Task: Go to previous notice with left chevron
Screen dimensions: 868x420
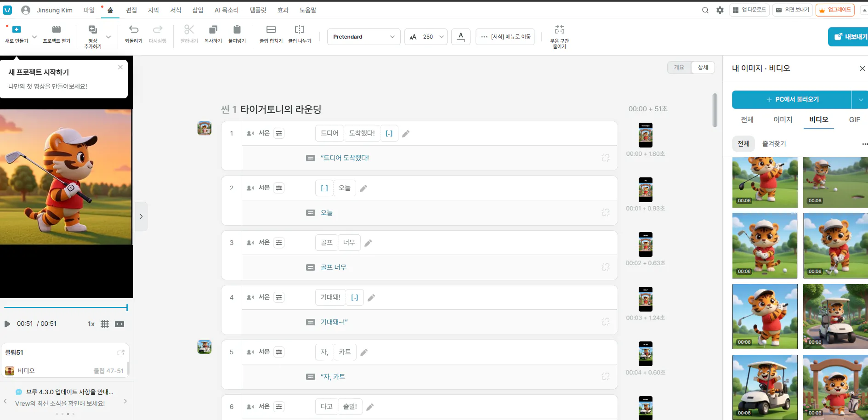Action: click(x=5, y=401)
